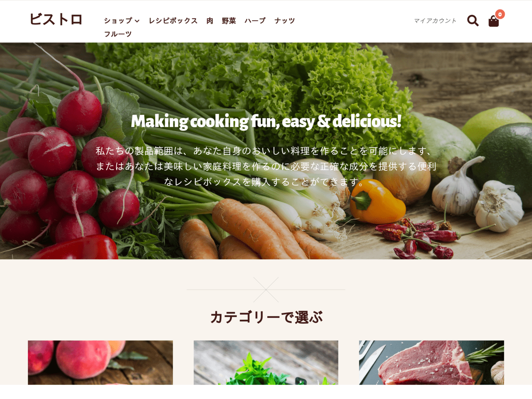Click the crossed-lines section divider ornament
532x399 pixels.
point(266,290)
